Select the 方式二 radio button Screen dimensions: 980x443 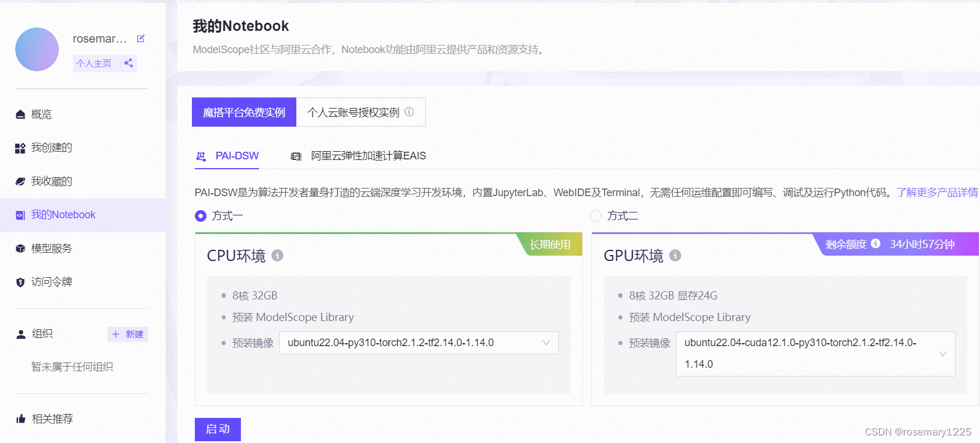pos(596,216)
